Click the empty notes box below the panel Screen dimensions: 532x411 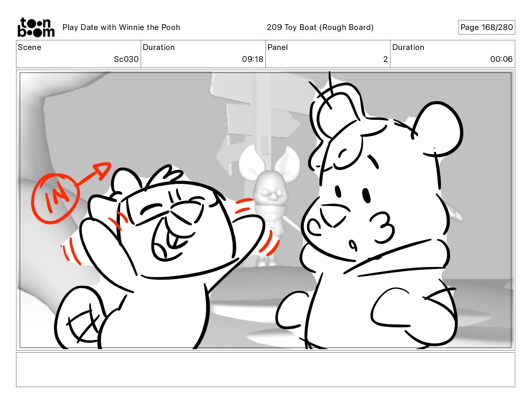(x=266, y=369)
